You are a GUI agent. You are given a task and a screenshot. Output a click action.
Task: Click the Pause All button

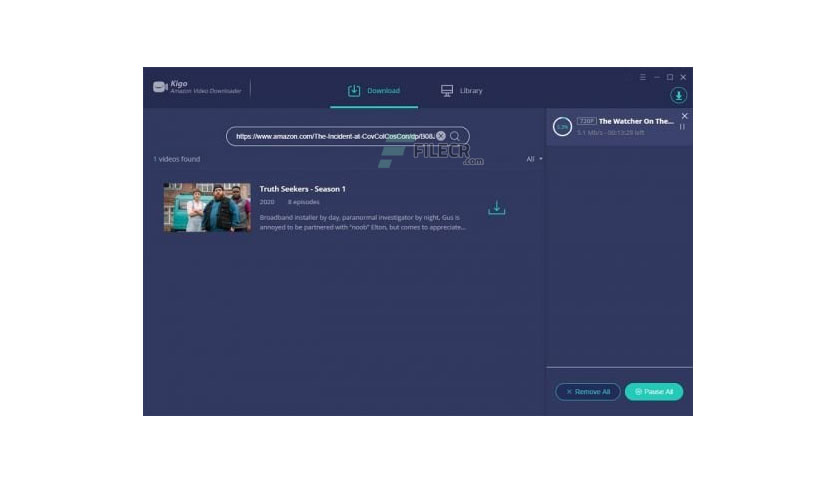click(x=654, y=392)
